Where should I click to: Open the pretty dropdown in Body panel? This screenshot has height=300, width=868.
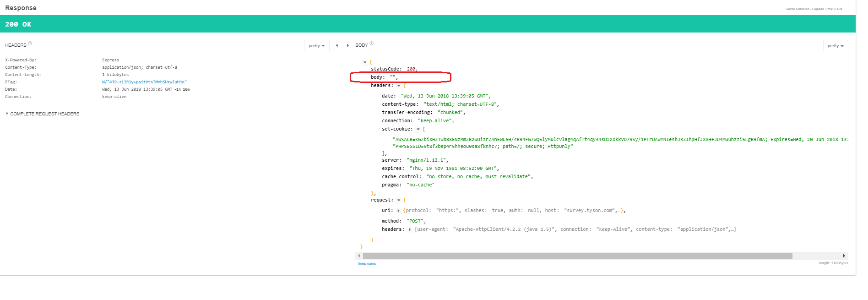coord(835,46)
